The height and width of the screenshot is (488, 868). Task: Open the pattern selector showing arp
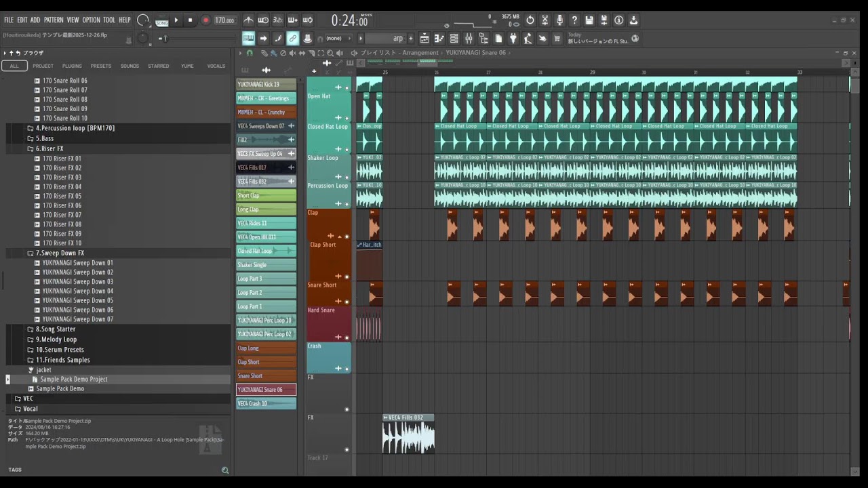(385, 38)
